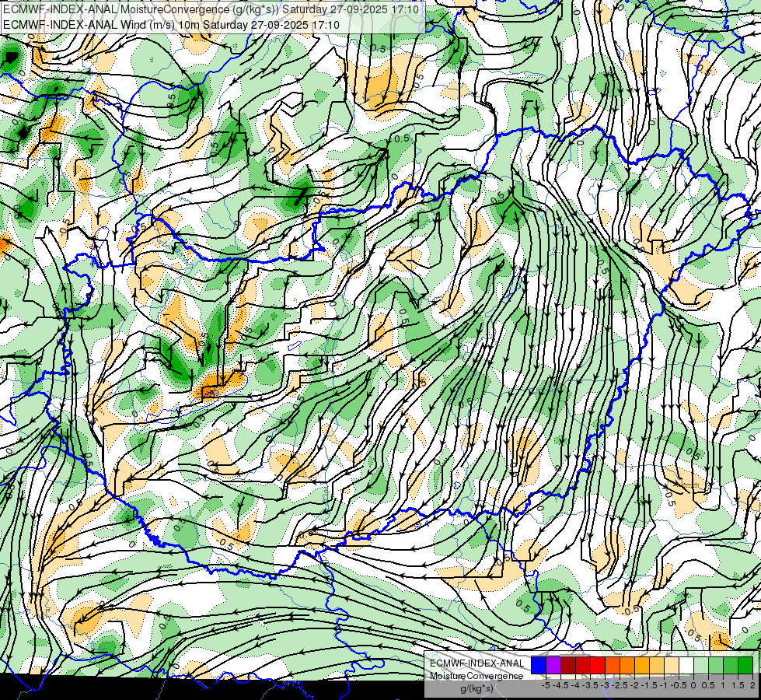This screenshot has width=761, height=700.
Task: Click the legend tick value -4.5
Action: pos(561,685)
